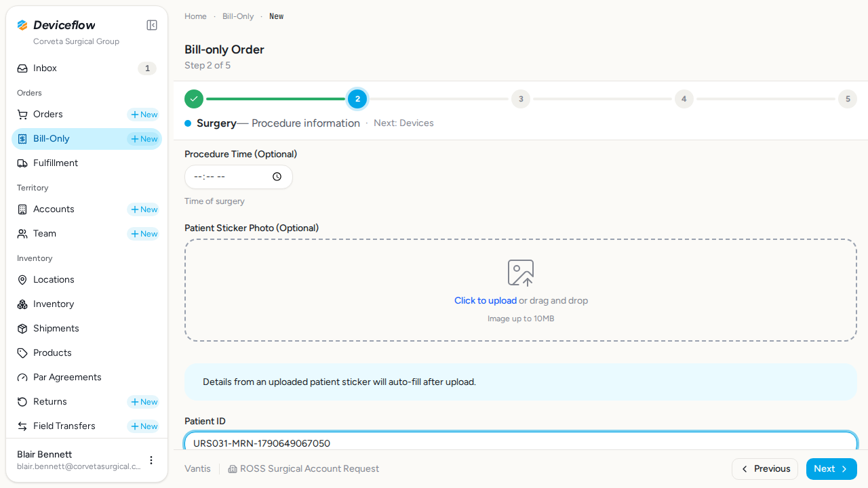The width and height of the screenshot is (868, 488).
Task: Collapse the sidebar panel icon
Action: [x=152, y=25]
